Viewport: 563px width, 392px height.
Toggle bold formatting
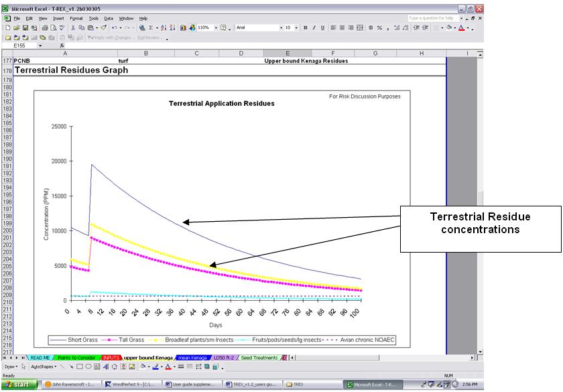point(305,27)
